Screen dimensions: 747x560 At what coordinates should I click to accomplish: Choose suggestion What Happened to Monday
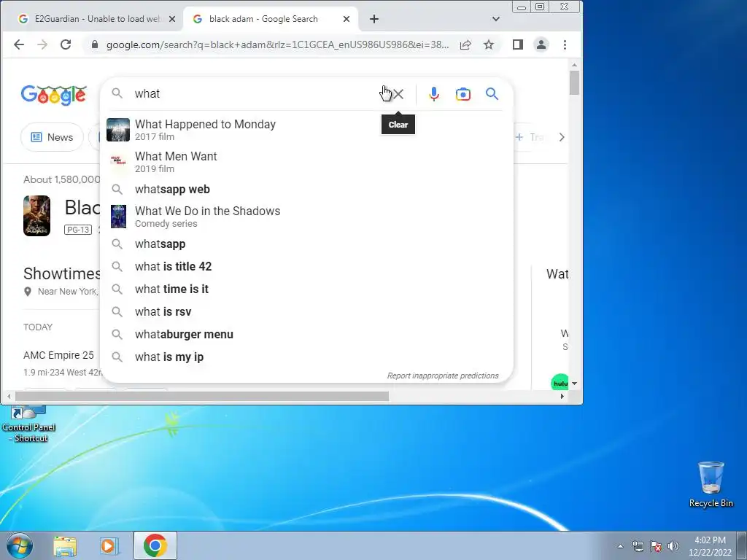click(x=307, y=130)
